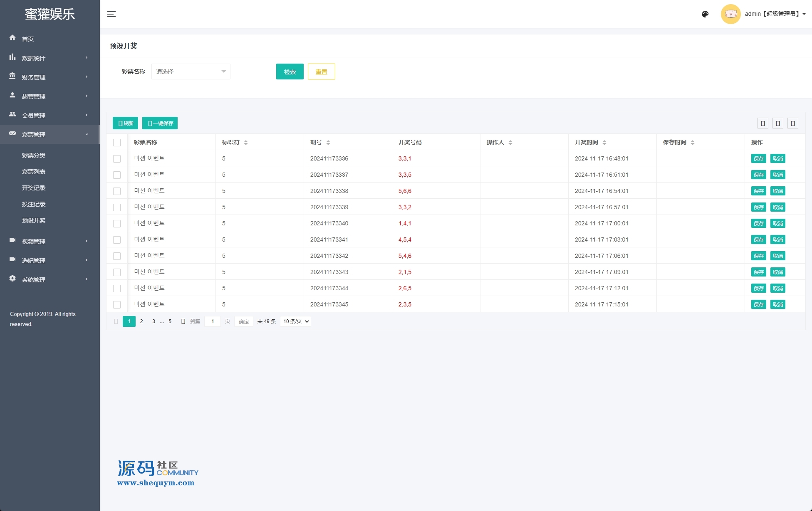Screen dimensions: 812x511
Task: Click the 财务管理 bank icon
Action: pos(12,76)
